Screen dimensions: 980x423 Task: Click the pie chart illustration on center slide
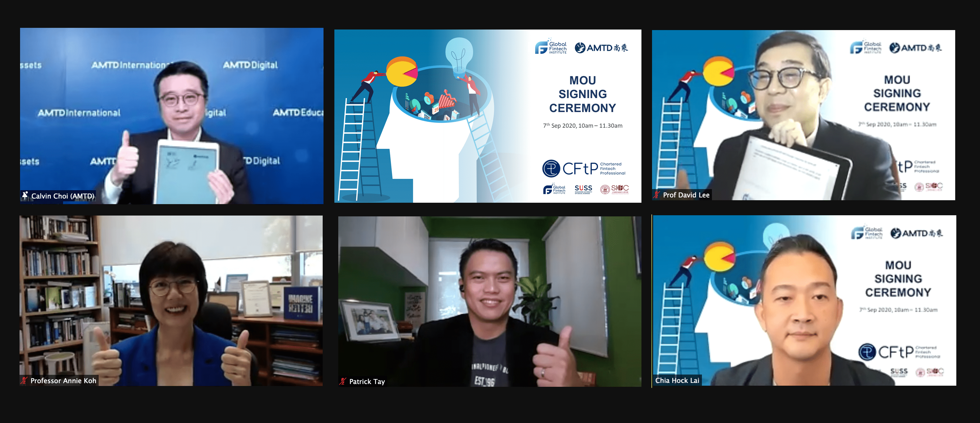pos(402,72)
